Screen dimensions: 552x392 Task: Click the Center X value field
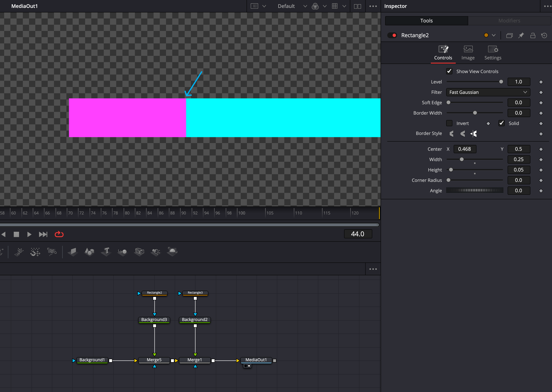pos(465,149)
